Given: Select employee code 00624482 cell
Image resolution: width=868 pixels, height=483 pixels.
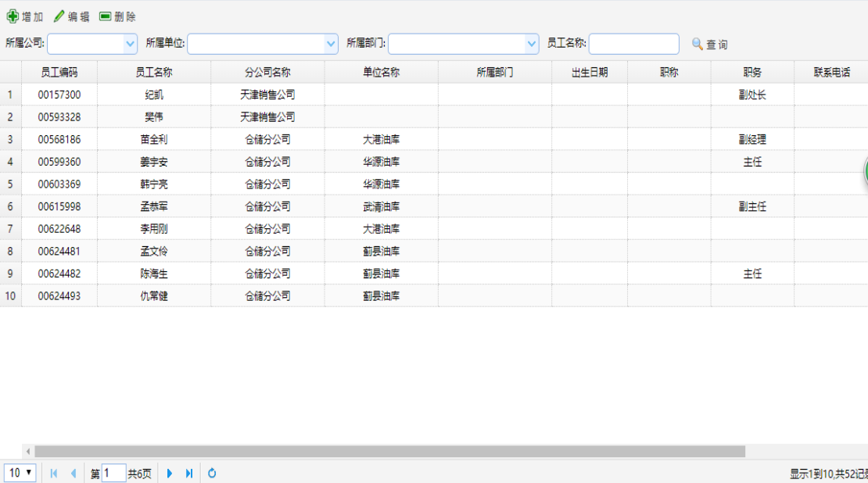Looking at the screenshot, I should (x=59, y=274).
